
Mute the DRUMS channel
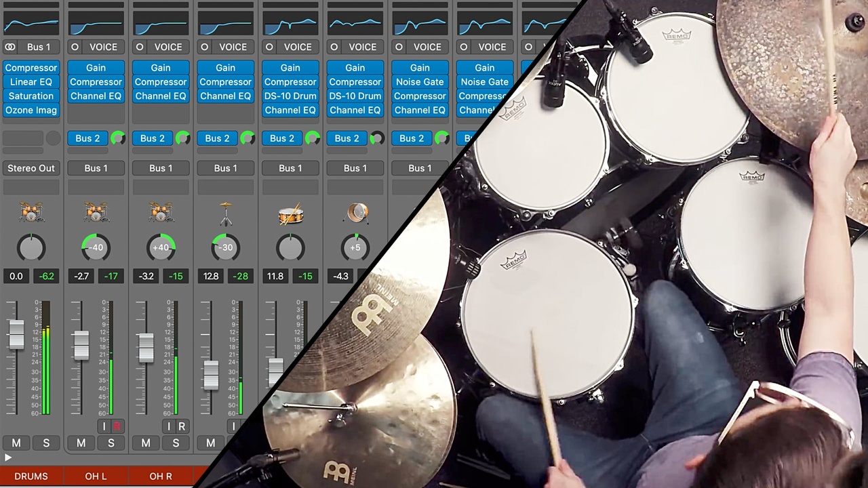[x=16, y=443]
